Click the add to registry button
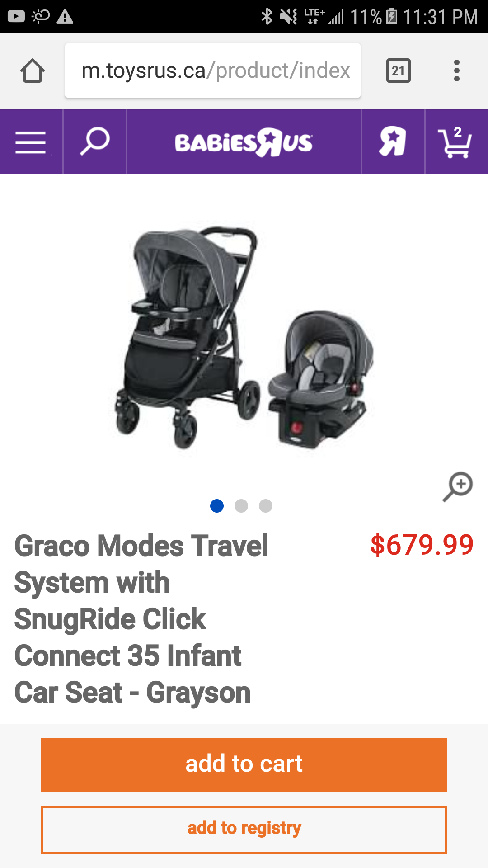This screenshot has height=868, width=488. [244, 830]
